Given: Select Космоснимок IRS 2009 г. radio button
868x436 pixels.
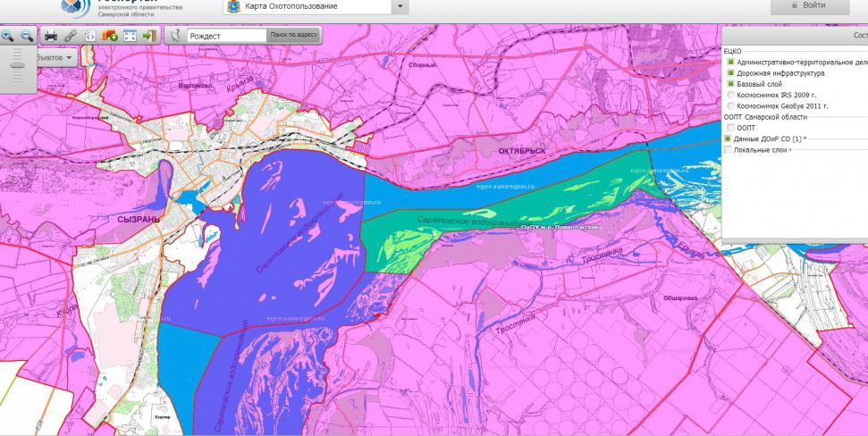Looking at the screenshot, I should pos(730,95).
